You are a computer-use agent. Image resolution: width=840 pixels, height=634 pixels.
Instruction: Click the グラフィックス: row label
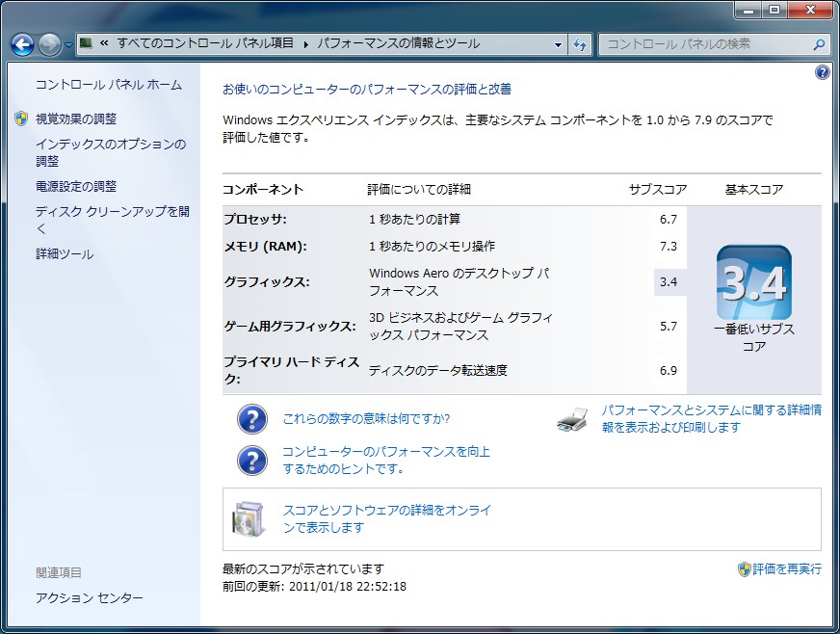(x=267, y=282)
